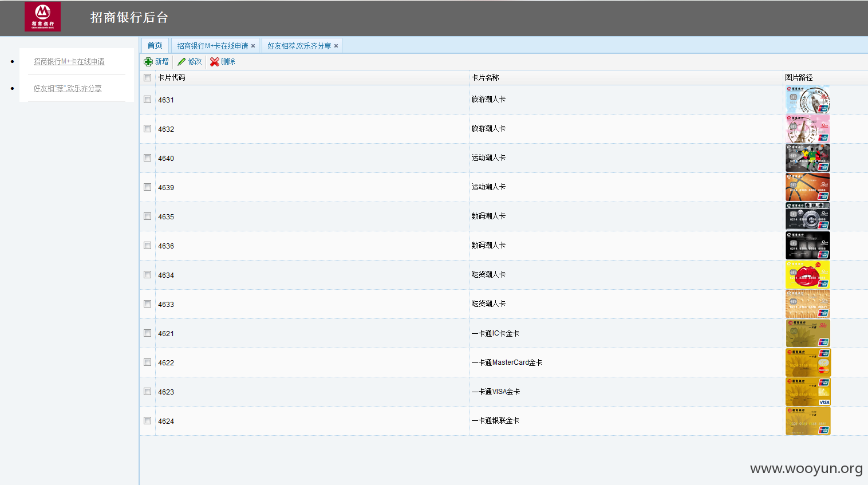
Task: Enable the checkbox for card 4633
Action: pyautogui.click(x=148, y=304)
